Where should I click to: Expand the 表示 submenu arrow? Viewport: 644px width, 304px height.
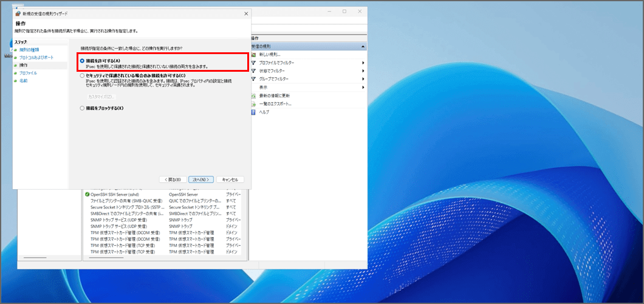pyautogui.click(x=363, y=87)
